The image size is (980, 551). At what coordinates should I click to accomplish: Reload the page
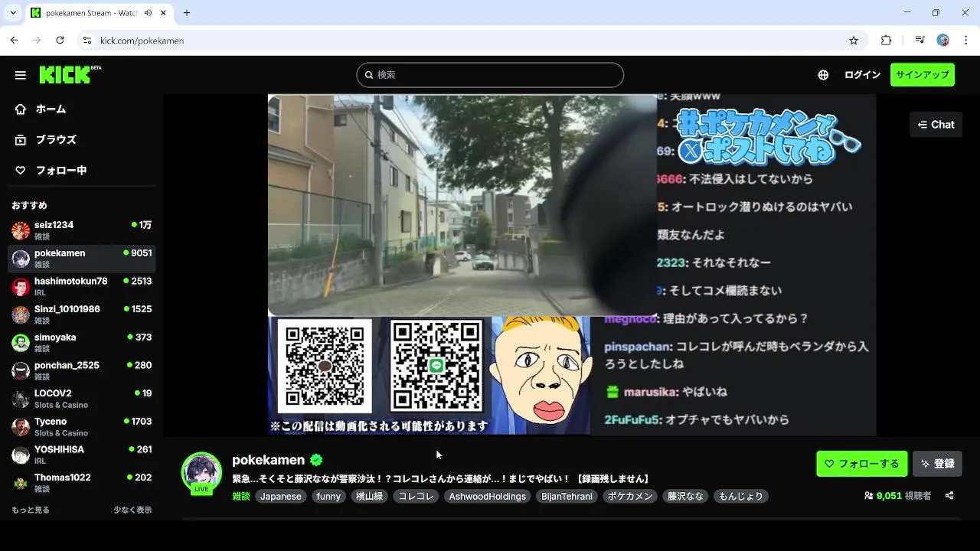(x=60, y=41)
